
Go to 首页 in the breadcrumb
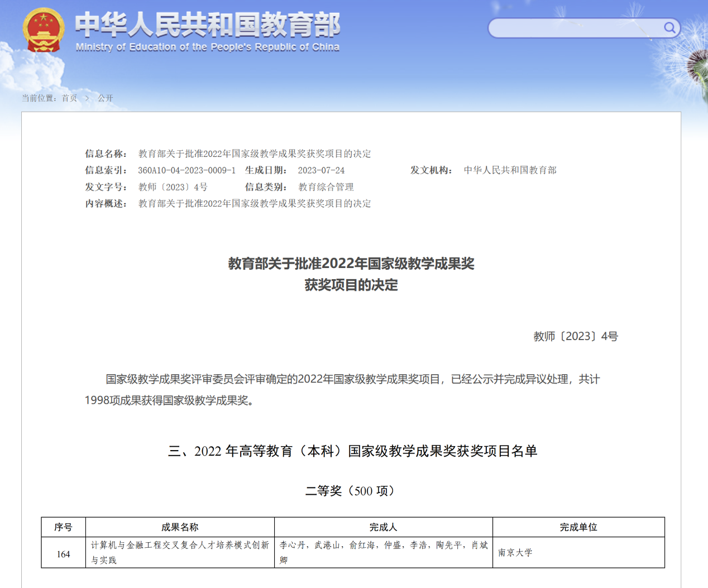point(69,98)
